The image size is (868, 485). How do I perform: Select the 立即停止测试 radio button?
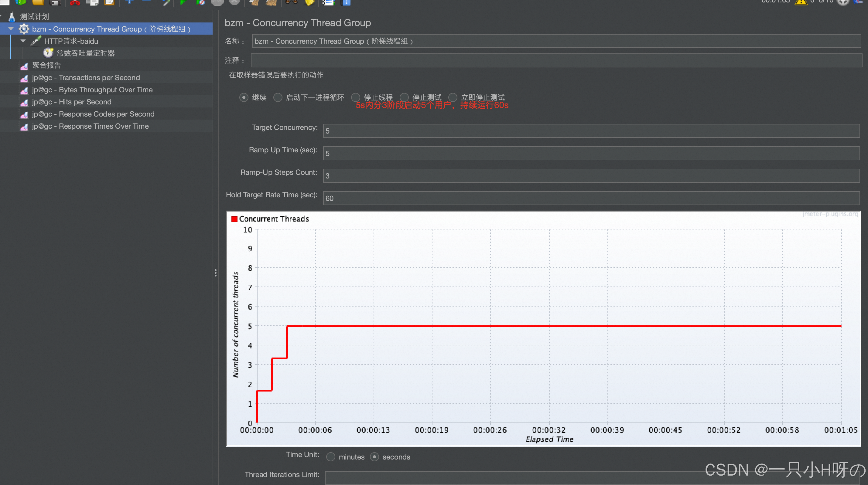click(x=453, y=97)
